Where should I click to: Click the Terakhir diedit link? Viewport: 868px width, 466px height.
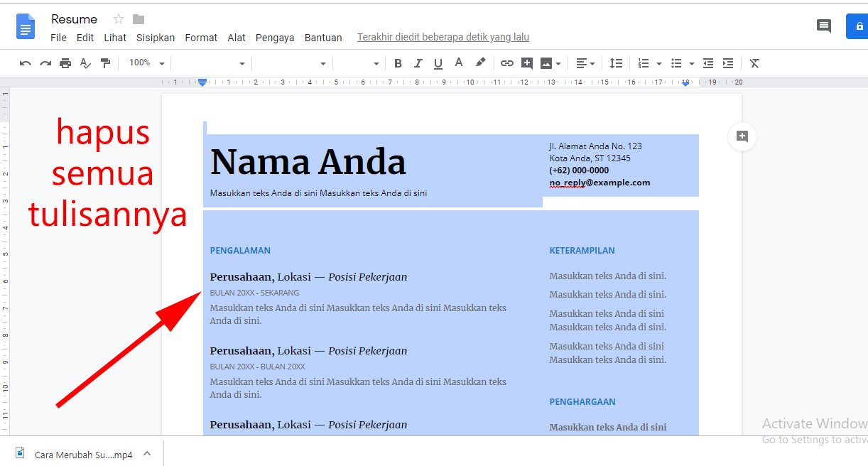(x=443, y=37)
